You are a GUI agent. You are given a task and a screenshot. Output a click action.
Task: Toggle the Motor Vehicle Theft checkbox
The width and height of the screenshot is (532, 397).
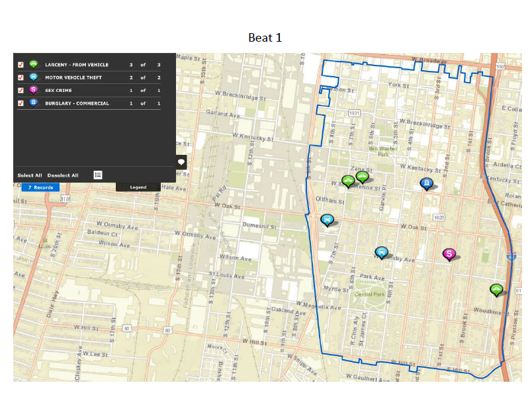click(x=21, y=77)
